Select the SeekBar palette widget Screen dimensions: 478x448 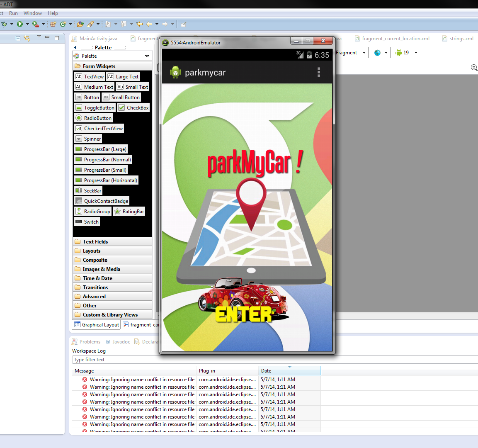[x=88, y=190]
